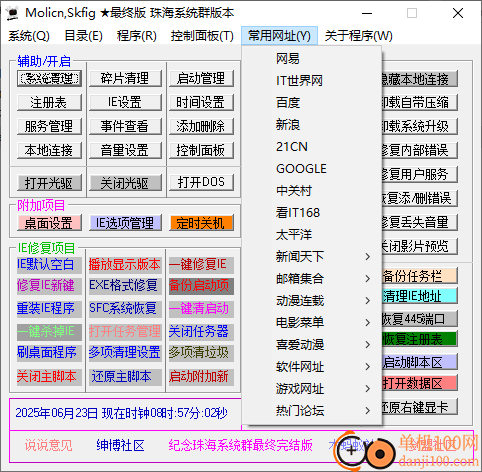Open the 目录(E) menu
This screenshot has width=482, height=472.
click(83, 36)
